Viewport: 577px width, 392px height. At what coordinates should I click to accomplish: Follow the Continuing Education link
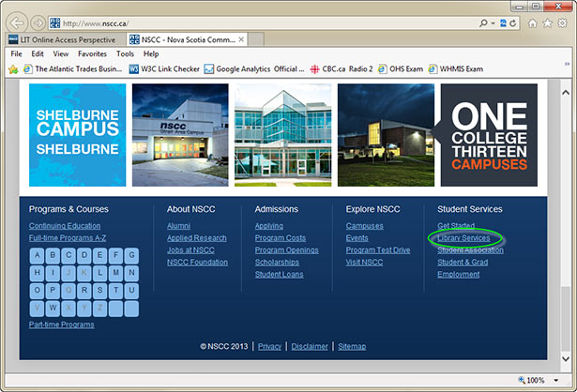65,226
